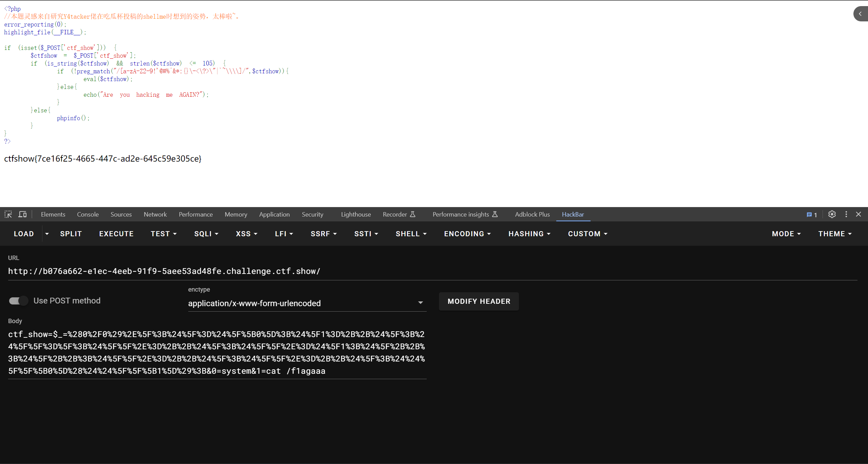Open the SQLI dropdown menu
Screen dimensions: 868x464
pyautogui.click(x=206, y=234)
